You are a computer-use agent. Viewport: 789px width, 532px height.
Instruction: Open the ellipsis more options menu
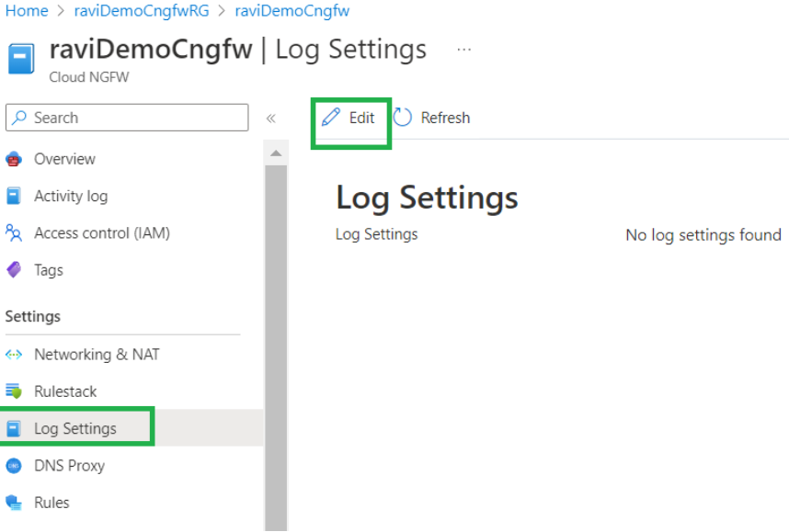[463, 50]
